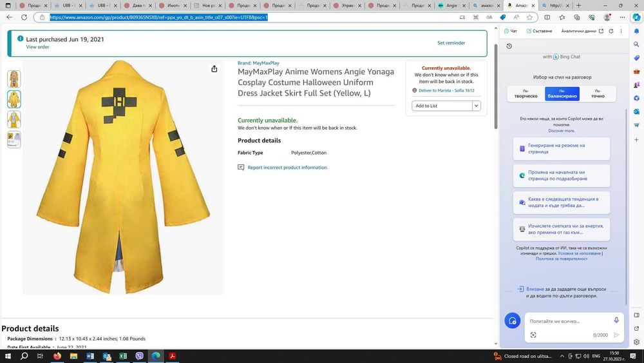Switch to the 'Чат' Copilot tab
Screen dimensions: 644x363
pos(511,31)
